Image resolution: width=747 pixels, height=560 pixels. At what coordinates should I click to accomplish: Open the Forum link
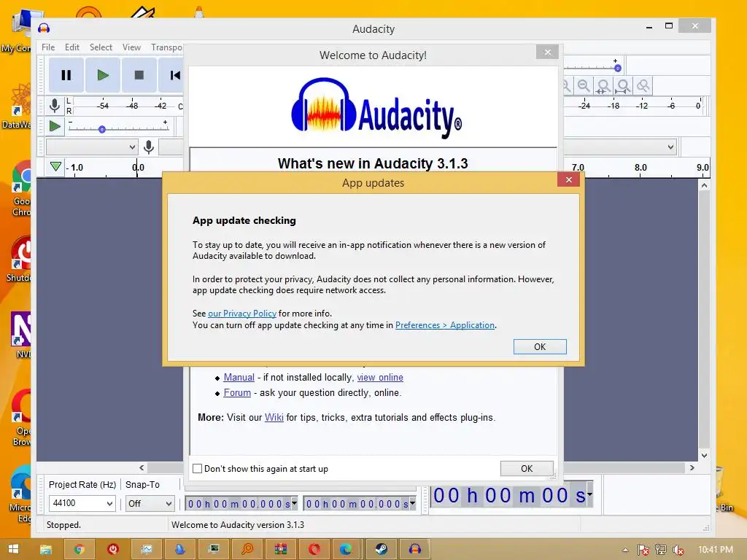click(237, 392)
